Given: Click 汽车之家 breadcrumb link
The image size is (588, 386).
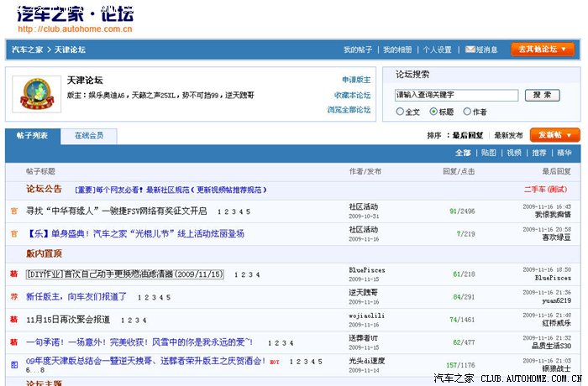Looking at the screenshot, I should point(28,50).
